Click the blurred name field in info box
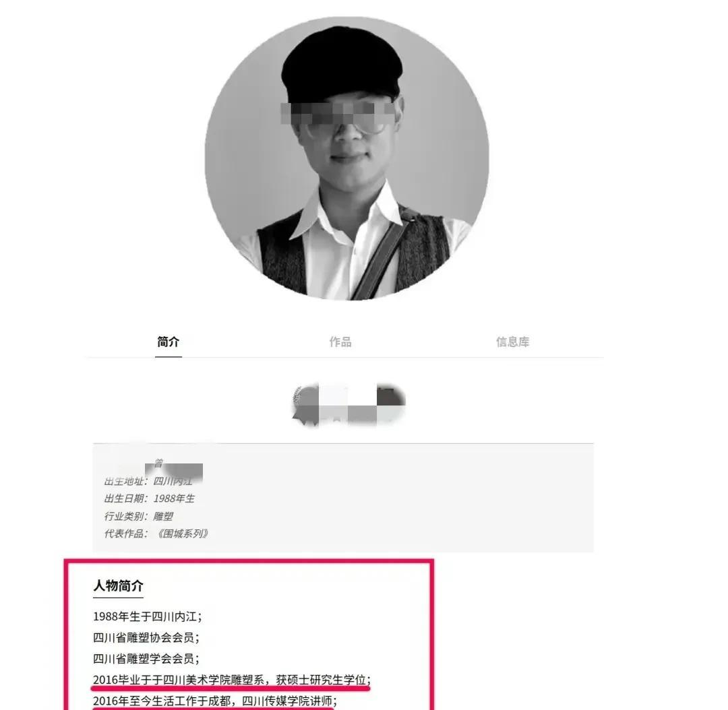Viewport: 728px width, 710px height. click(x=174, y=470)
